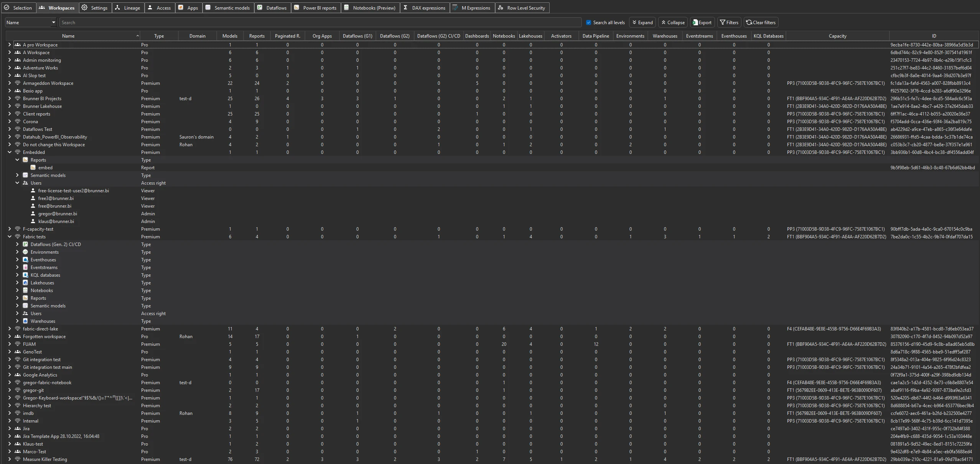Click the user icon beside gregor@brunner.bi
This screenshot has width=980, height=464.
[33, 213]
